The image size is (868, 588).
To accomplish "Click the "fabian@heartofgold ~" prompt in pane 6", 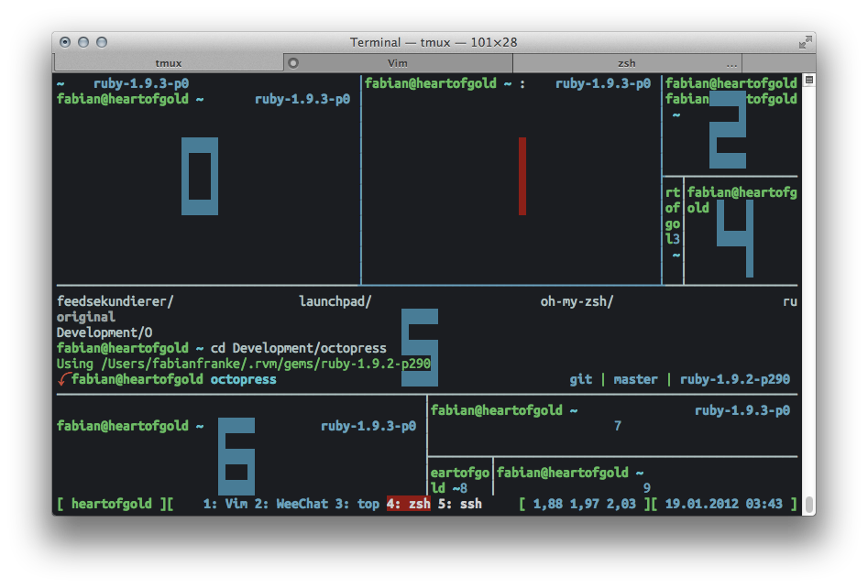I will click(x=130, y=426).
